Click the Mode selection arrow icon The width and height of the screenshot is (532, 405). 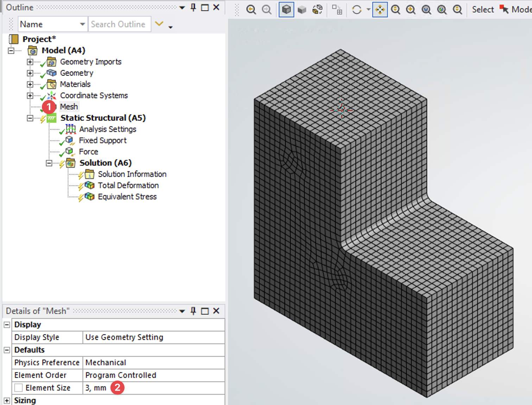[504, 9]
